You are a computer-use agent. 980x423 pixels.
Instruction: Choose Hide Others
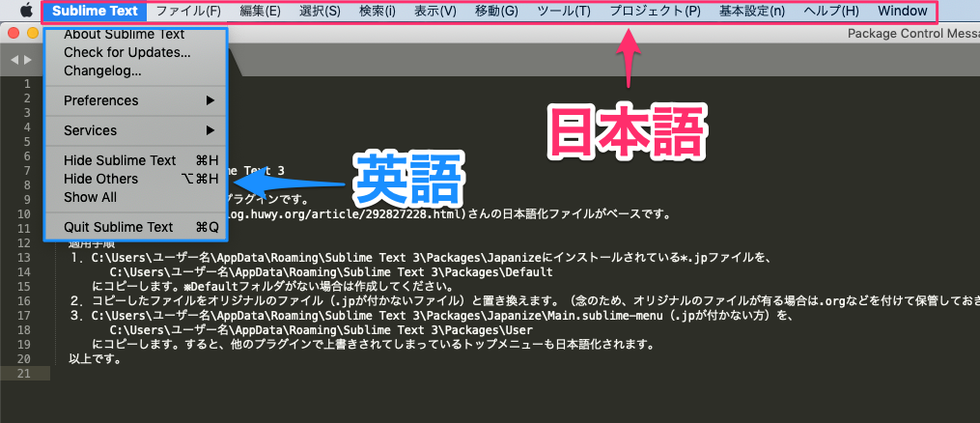(135, 179)
